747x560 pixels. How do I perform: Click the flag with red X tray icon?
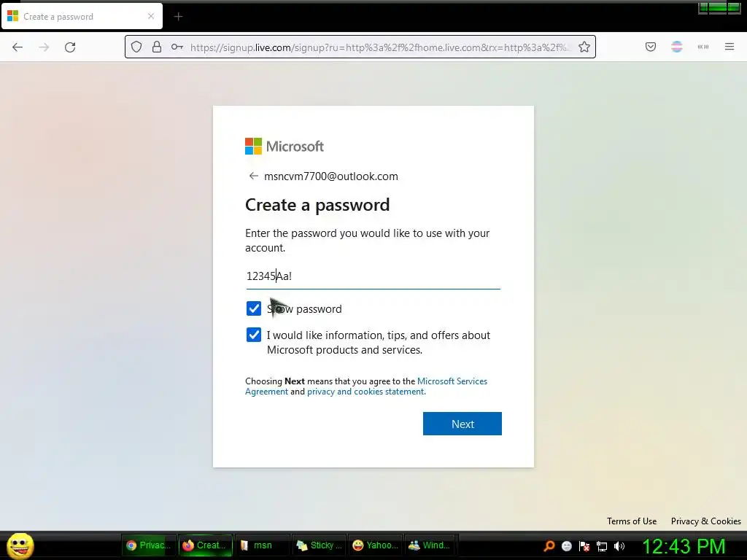coord(584,546)
